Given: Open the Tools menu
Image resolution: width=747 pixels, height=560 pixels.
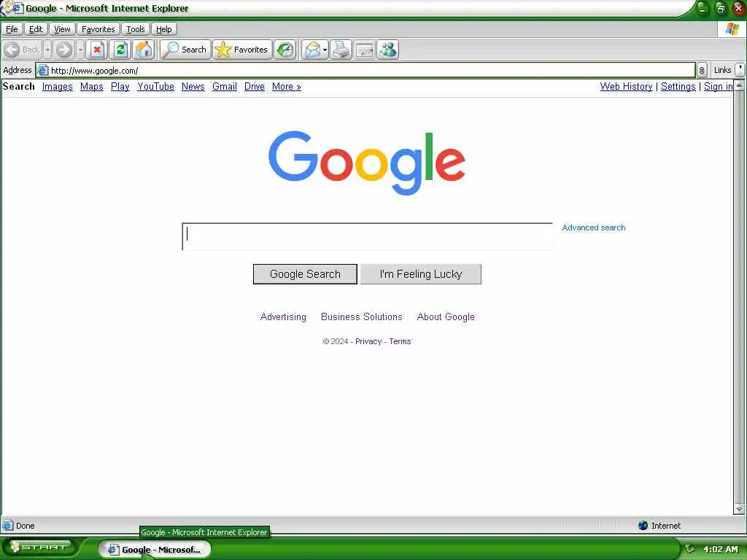Looking at the screenshot, I should (x=135, y=29).
